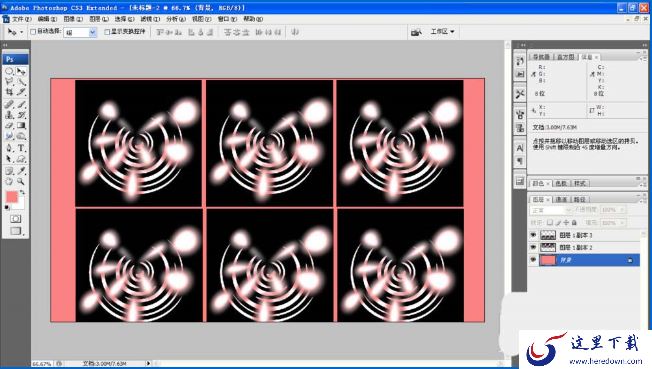Open the 编辑 menu
The width and height of the screenshot is (652, 369).
click(47, 19)
